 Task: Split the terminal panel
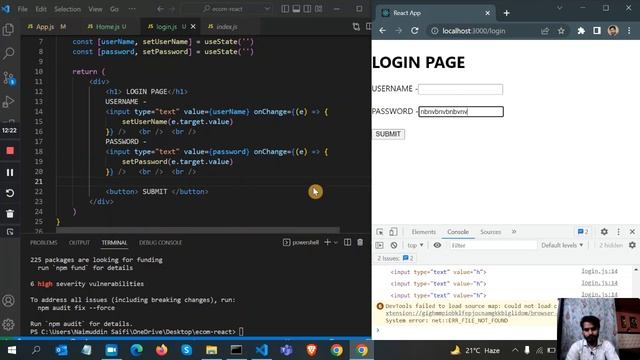click(x=347, y=242)
